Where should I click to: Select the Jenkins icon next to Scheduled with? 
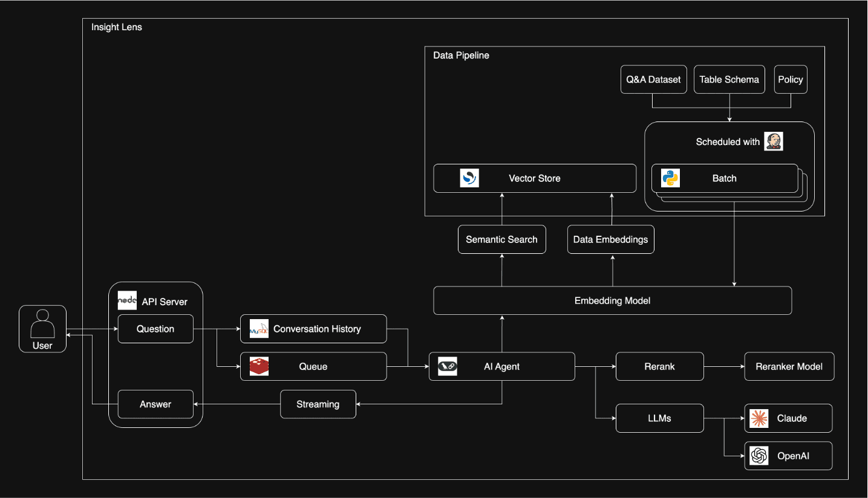pos(773,141)
